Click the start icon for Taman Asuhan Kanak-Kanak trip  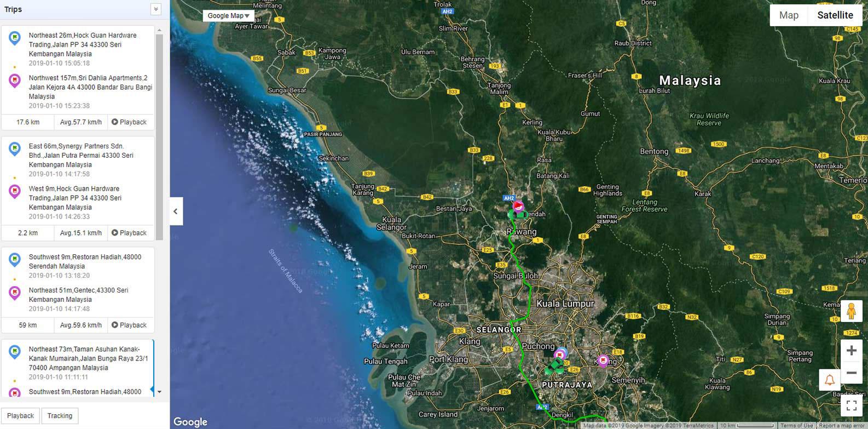point(15,352)
